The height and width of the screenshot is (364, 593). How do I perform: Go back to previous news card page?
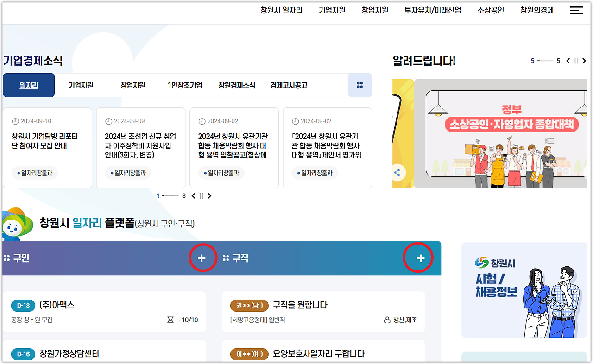(193, 195)
